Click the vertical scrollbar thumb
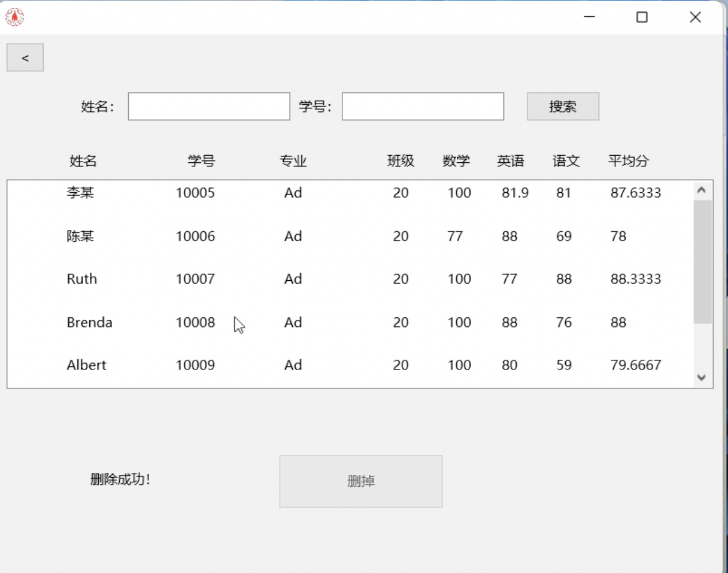Screen dimensions: 728x573 [x=702, y=262]
